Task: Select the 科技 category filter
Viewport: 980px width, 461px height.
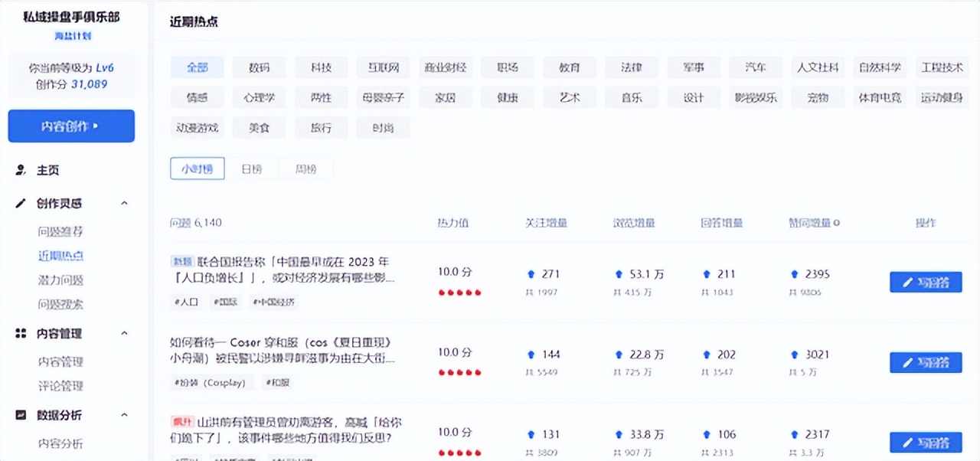Action: coord(322,67)
